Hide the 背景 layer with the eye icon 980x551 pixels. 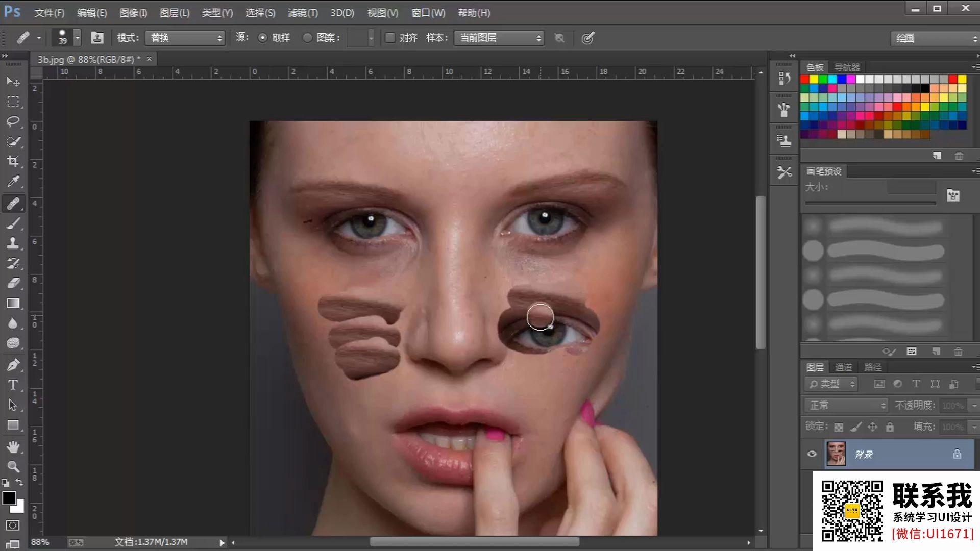812,454
